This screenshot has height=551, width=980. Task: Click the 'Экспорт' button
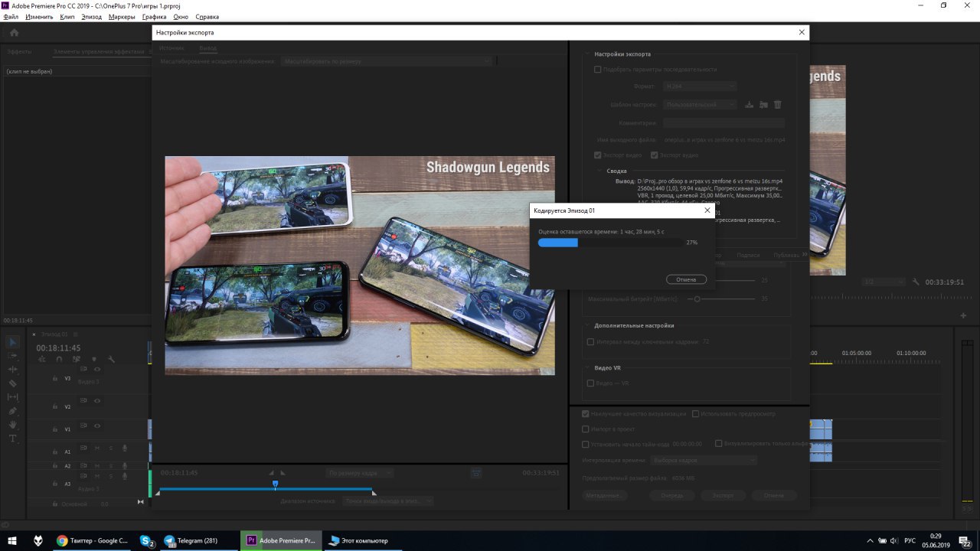723,495
